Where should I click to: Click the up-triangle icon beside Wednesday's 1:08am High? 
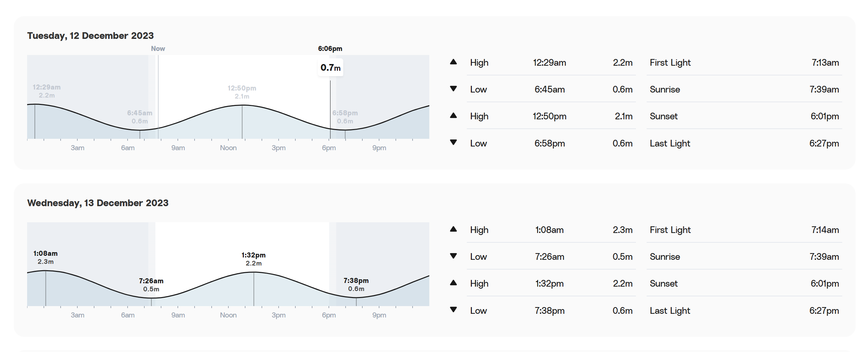pos(453,229)
